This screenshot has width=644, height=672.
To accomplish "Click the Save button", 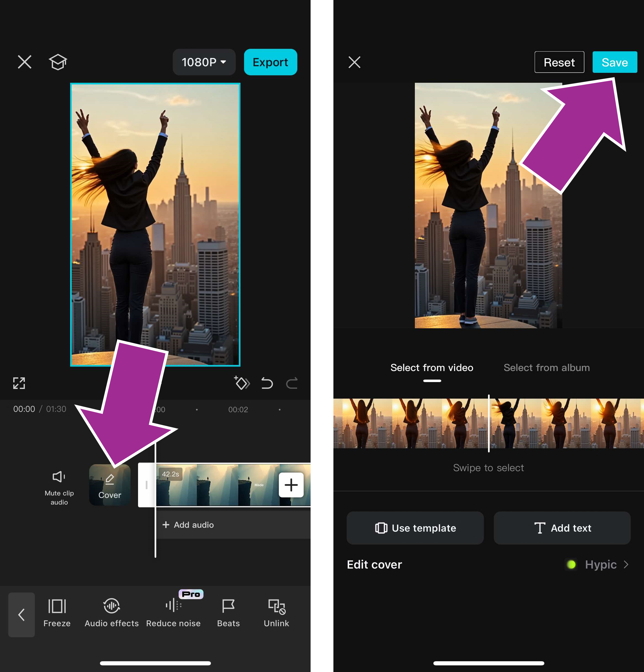I will coord(614,62).
